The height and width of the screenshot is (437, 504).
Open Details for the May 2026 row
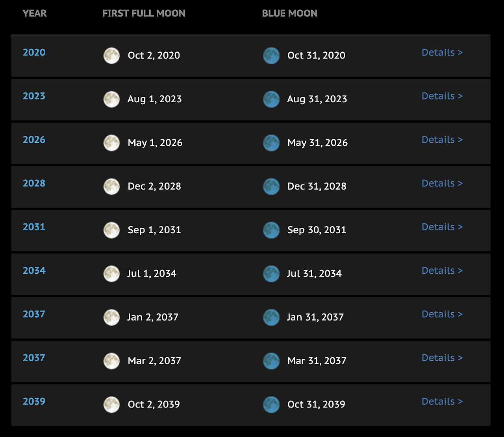pos(442,140)
